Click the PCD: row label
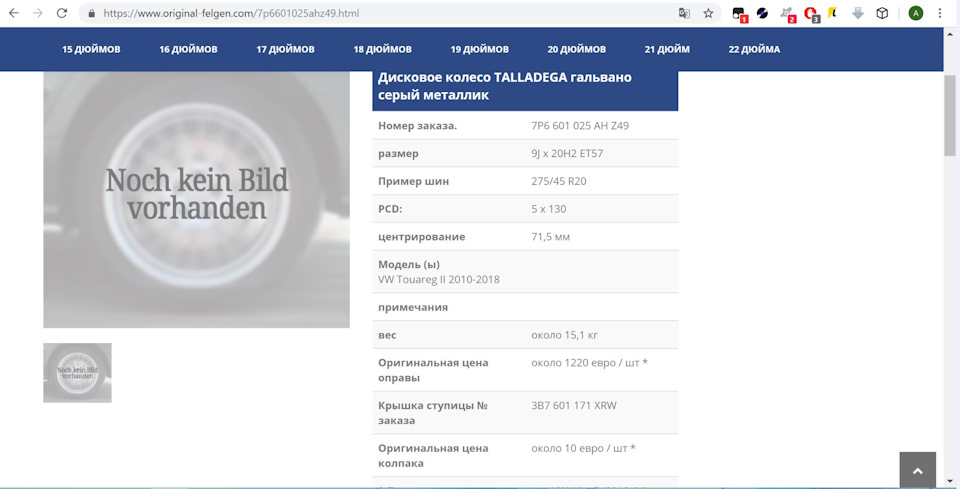The height and width of the screenshot is (489, 960). [390, 209]
